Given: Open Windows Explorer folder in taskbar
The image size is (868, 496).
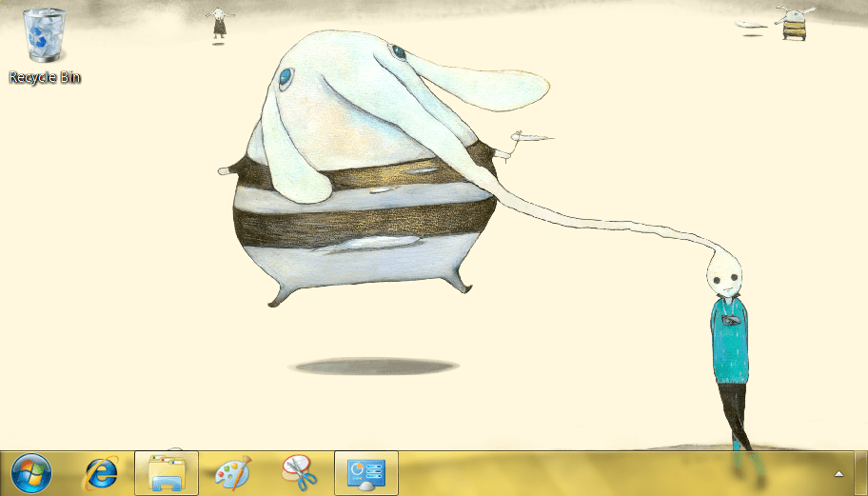Looking at the screenshot, I should (x=167, y=474).
